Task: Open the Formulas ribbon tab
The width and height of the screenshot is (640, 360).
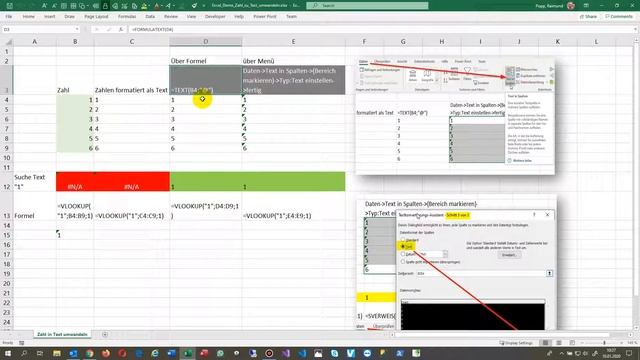Action: click(x=127, y=17)
